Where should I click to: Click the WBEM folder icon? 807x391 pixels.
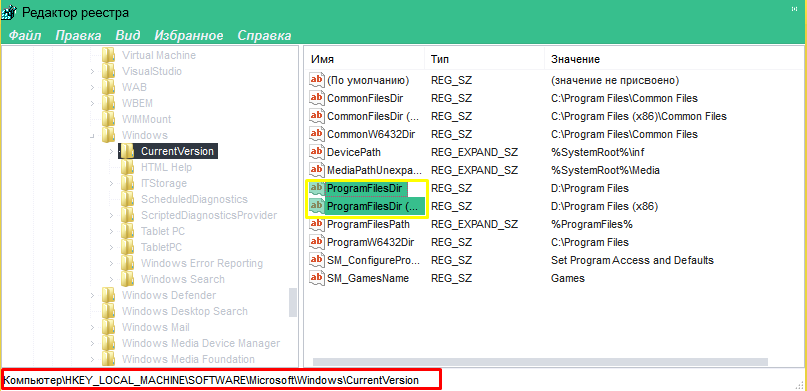pyautogui.click(x=108, y=103)
